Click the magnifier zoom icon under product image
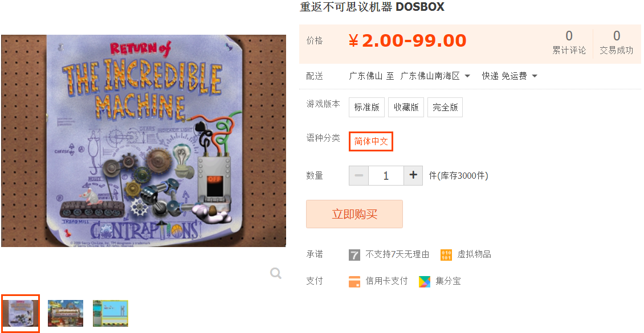Image resolution: width=644 pixels, height=333 pixels. click(x=276, y=273)
